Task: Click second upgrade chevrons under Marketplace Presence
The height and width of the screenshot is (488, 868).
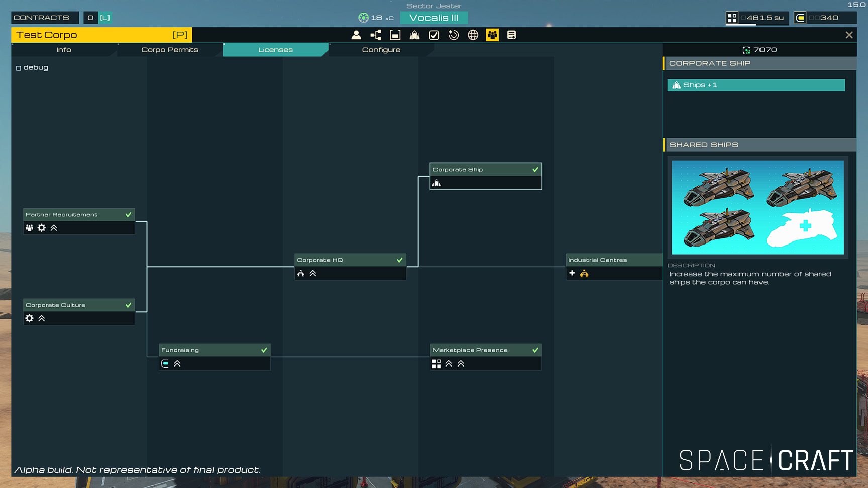Action: tap(461, 363)
